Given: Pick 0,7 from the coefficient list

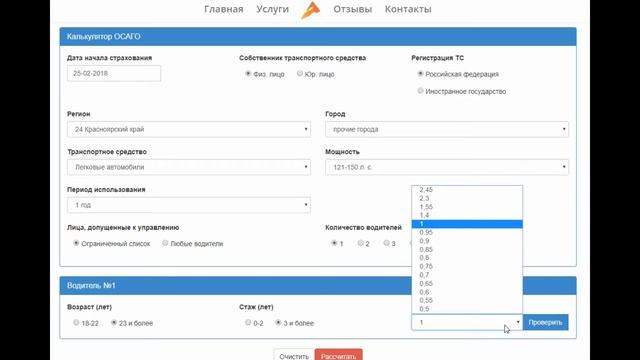Looking at the screenshot, I should (x=467, y=275).
